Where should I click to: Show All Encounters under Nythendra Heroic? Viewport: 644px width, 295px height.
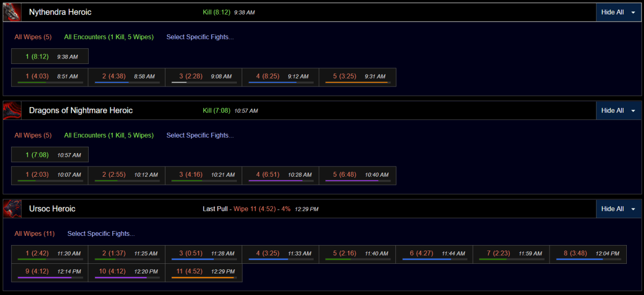(x=109, y=37)
